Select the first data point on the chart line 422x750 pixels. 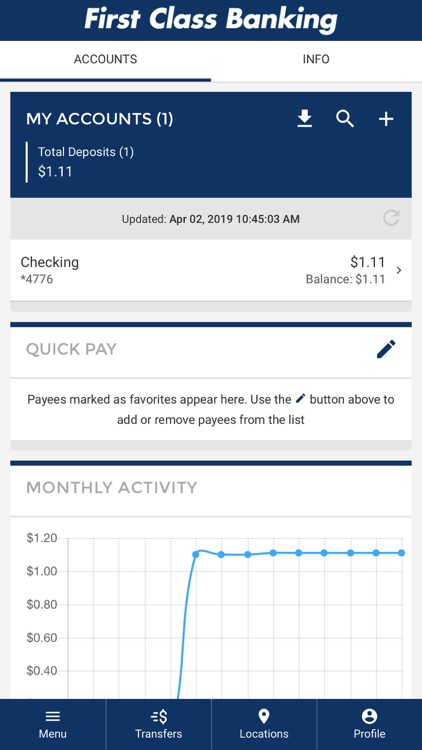[x=196, y=554]
